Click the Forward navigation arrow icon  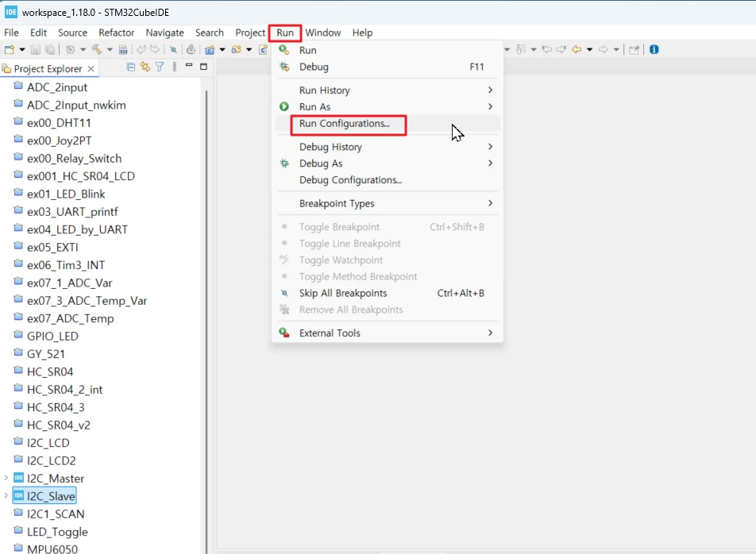click(604, 49)
